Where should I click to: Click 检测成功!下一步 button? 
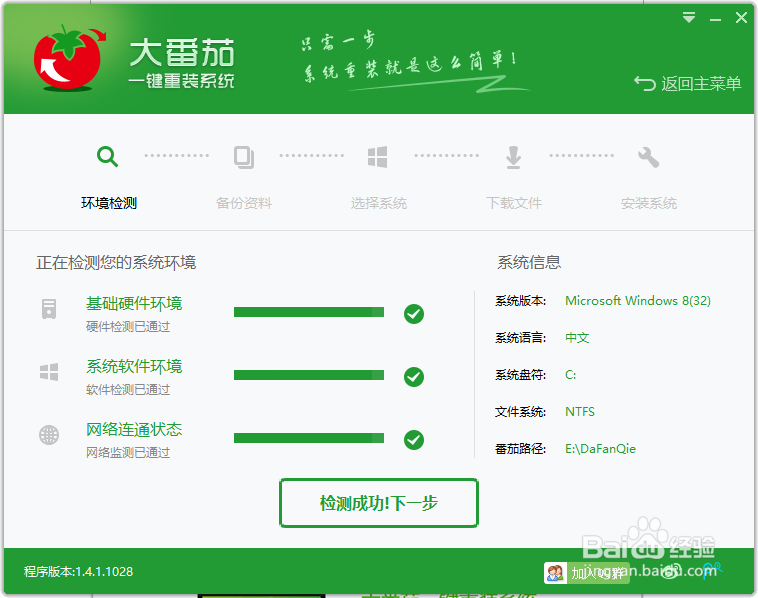click(x=379, y=503)
